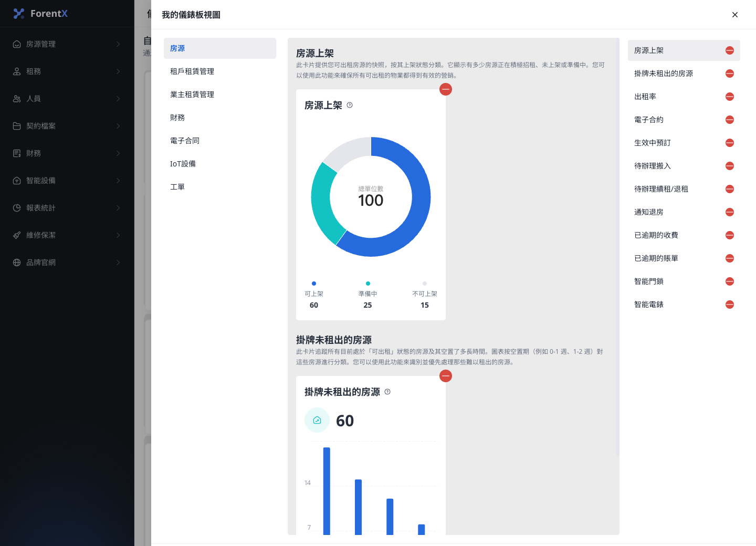The height and width of the screenshot is (546, 756).
Task: Remove 房源上架 from the right list
Action: coord(730,50)
